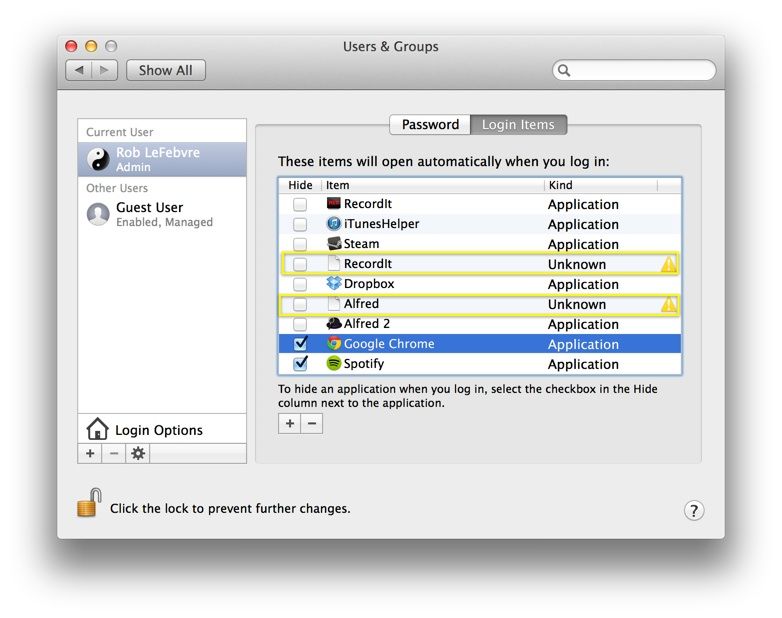The width and height of the screenshot is (782, 618).
Task: Switch to the Password tab
Action: click(430, 125)
